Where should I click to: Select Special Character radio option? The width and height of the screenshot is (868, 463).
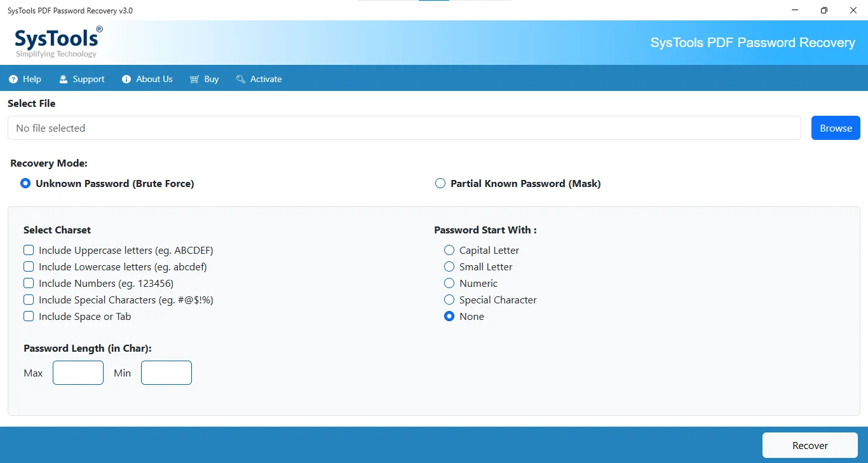click(x=449, y=300)
